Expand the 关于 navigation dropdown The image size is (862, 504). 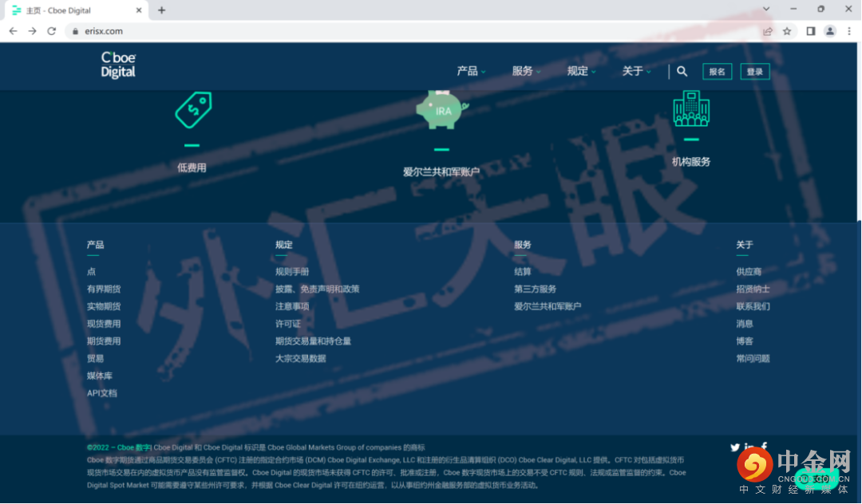(634, 71)
